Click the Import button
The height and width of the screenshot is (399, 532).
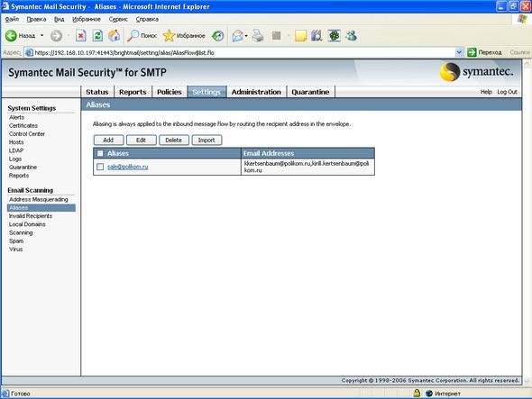[206, 140]
